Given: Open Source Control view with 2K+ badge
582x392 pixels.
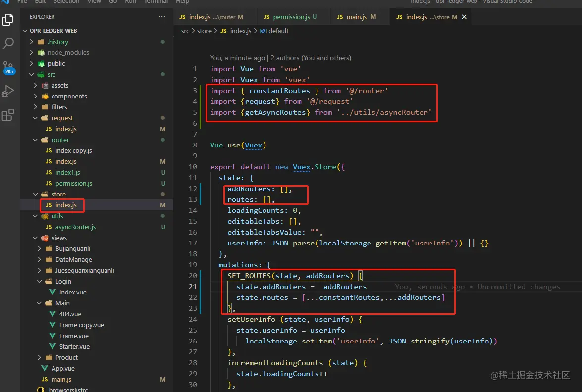Looking at the screenshot, I should click(8, 67).
